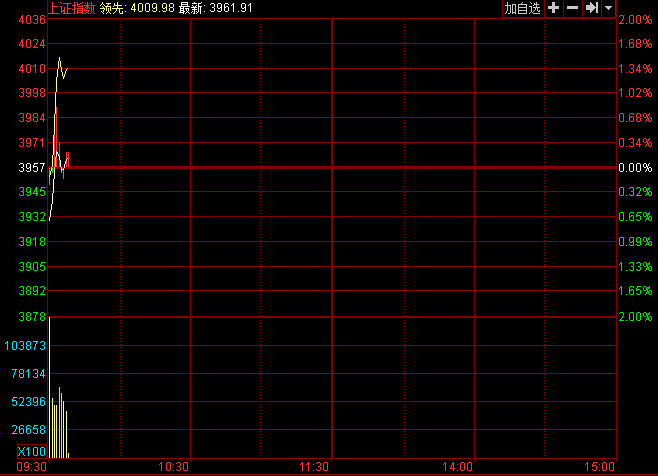Click the 10:30 time axis label
Image resolution: width=658 pixels, height=476 pixels.
coord(175,467)
